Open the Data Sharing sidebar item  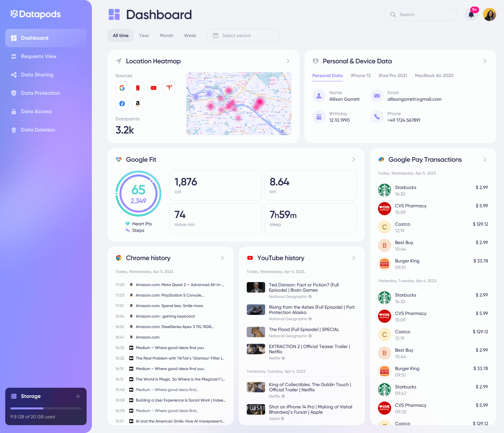click(x=37, y=74)
